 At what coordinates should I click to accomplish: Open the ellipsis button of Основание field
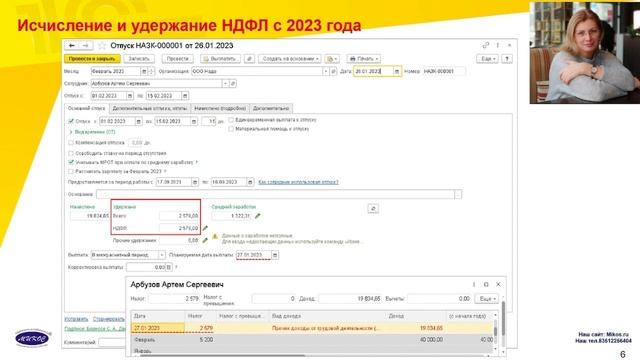[458, 195]
